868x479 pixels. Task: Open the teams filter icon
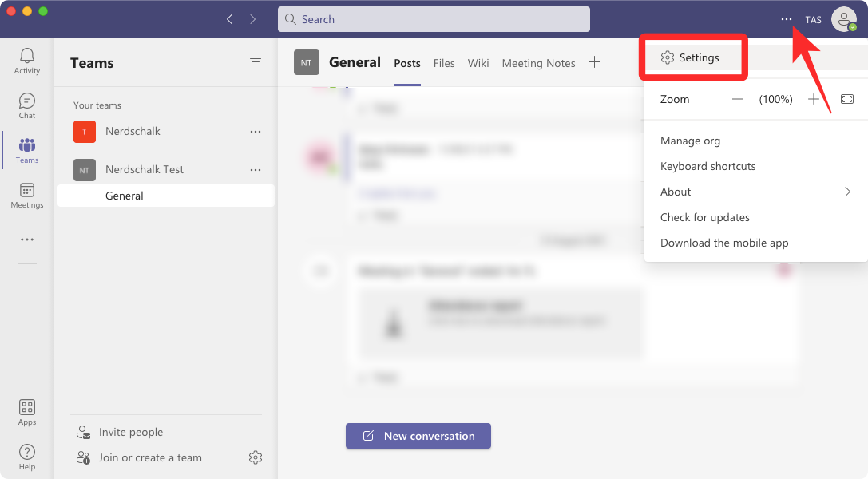coord(256,61)
